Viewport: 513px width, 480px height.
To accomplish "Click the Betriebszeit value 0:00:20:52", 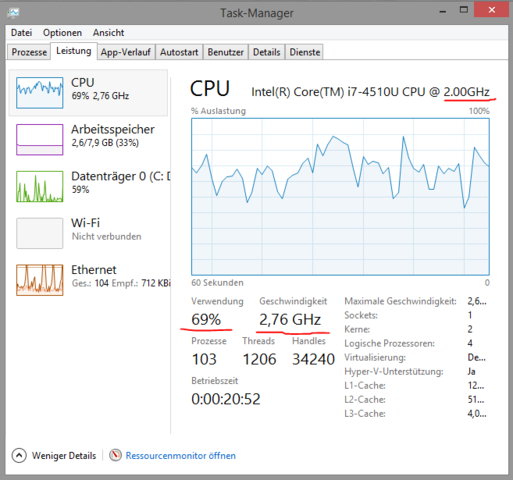I will click(226, 399).
